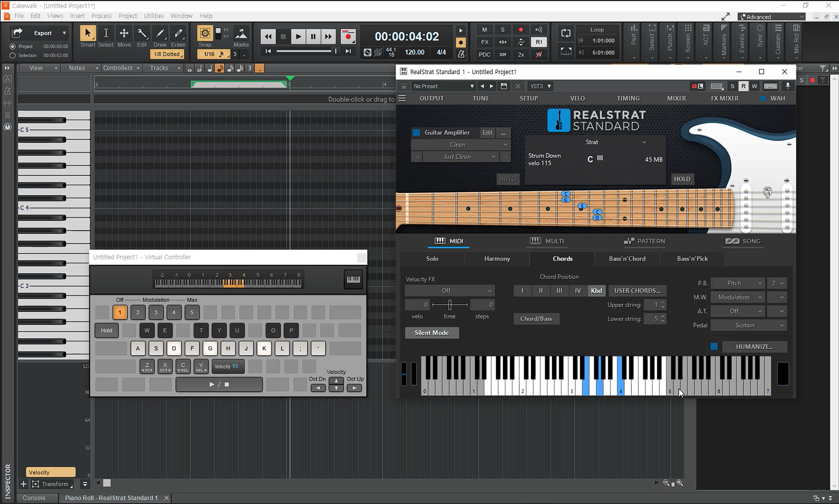Toggle the PDC override button
The width and height of the screenshot is (839, 504).
tap(484, 54)
